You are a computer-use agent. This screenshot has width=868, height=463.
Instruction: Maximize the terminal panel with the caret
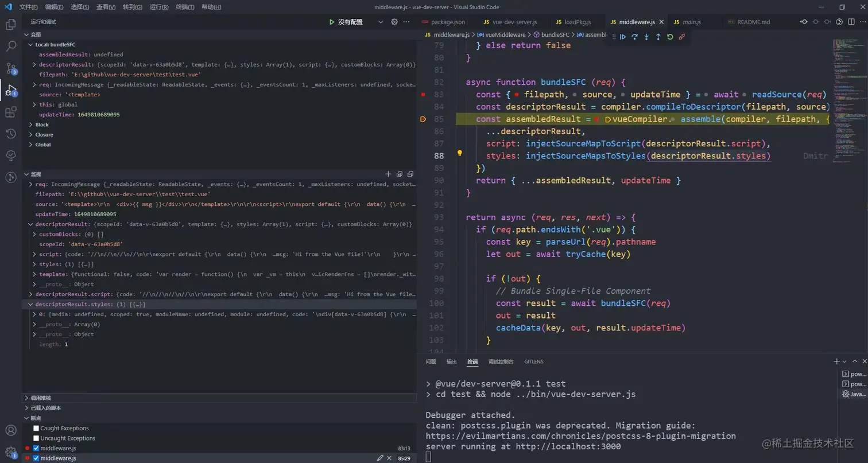855,361
